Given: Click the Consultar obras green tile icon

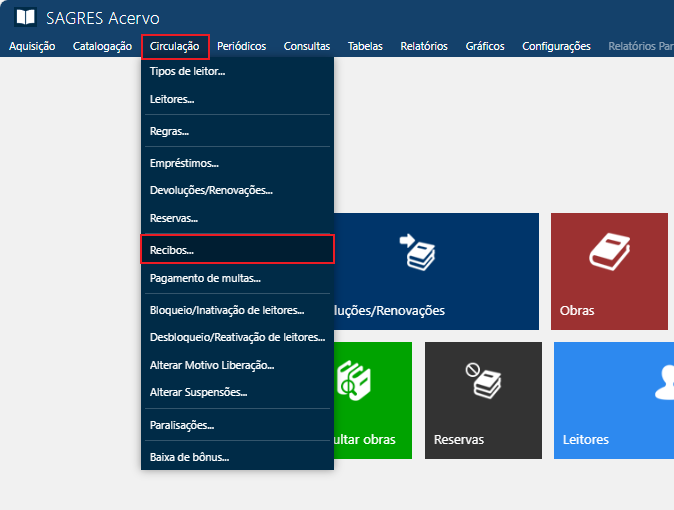Looking at the screenshot, I should 354,381.
